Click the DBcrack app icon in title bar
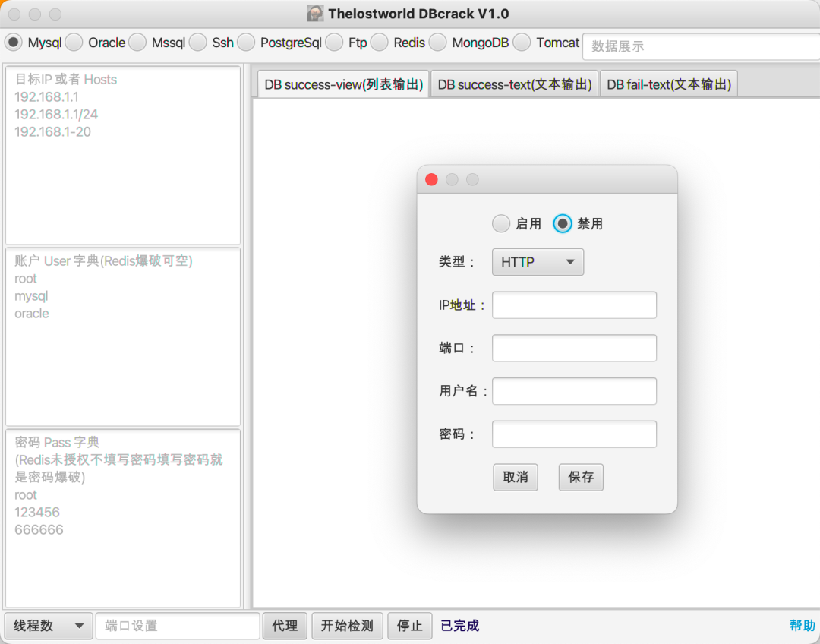Screen dimensions: 820x644 pyautogui.click(x=315, y=14)
